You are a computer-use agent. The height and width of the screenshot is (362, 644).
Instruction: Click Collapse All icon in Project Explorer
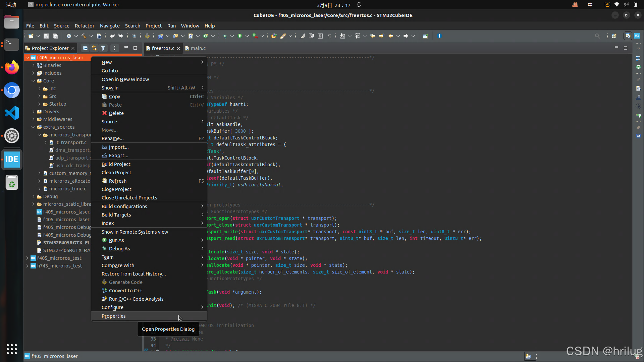tap(85, 48)
